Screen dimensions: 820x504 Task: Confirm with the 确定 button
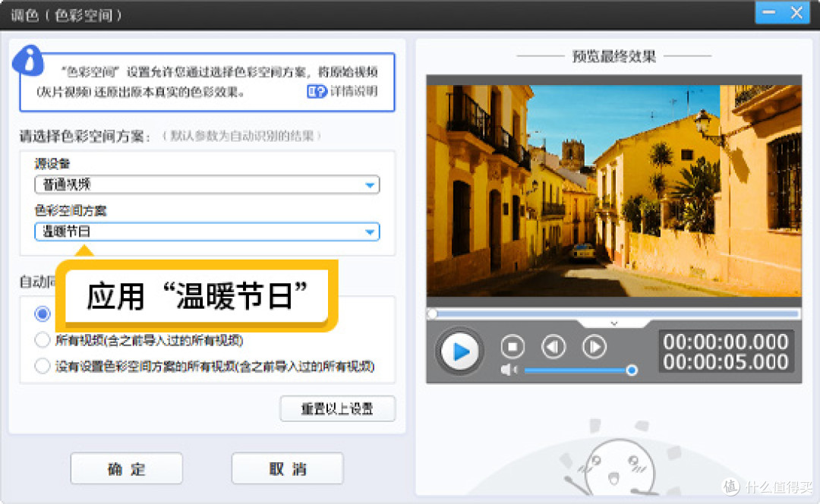click(x=127, y=468)
